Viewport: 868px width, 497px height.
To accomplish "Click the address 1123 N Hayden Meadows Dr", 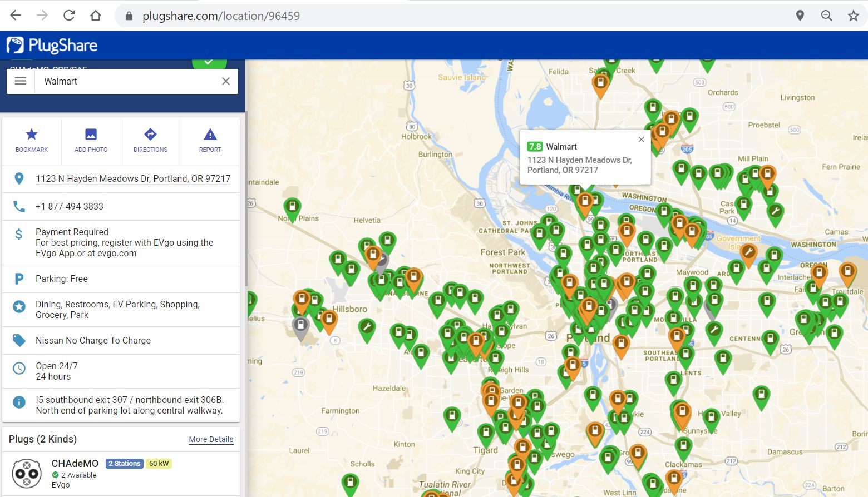I will 133,178.
